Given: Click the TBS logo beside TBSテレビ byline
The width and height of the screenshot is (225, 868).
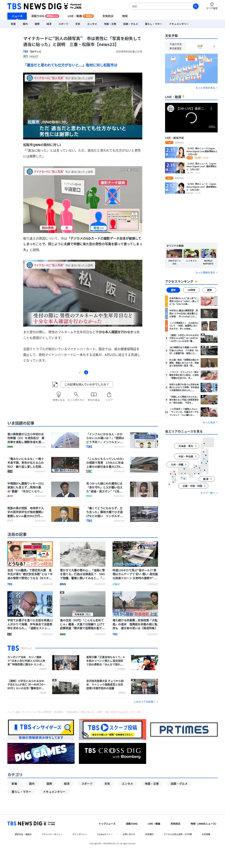Looking at the screenshot, I should pyautogui.click(x=26, y=52).
